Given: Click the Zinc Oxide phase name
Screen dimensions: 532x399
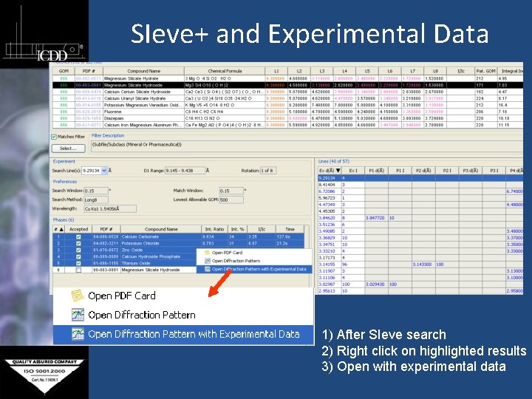Looking at the screenshot, I should point(132,250).
